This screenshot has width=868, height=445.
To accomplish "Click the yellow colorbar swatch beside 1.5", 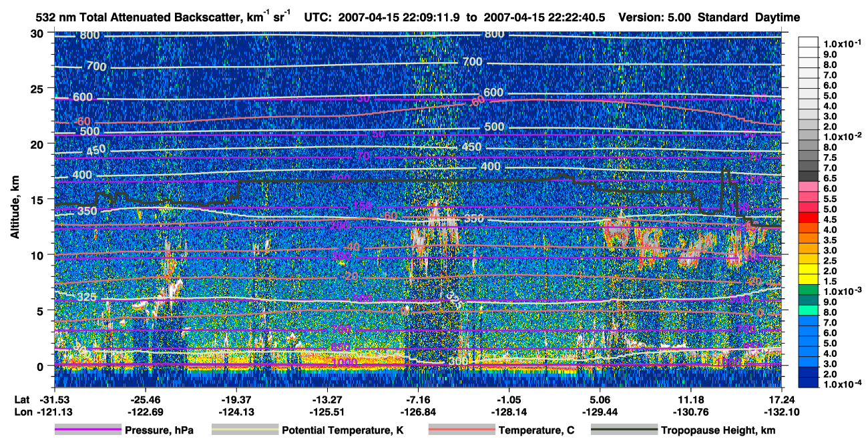I will (808, 280).
